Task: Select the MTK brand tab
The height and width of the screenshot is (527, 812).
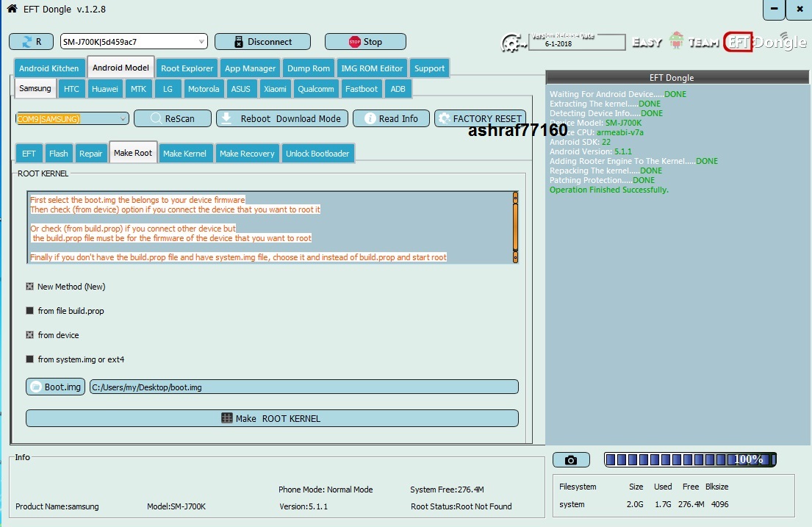Action: pyautogui.click(x=138, y=89)
